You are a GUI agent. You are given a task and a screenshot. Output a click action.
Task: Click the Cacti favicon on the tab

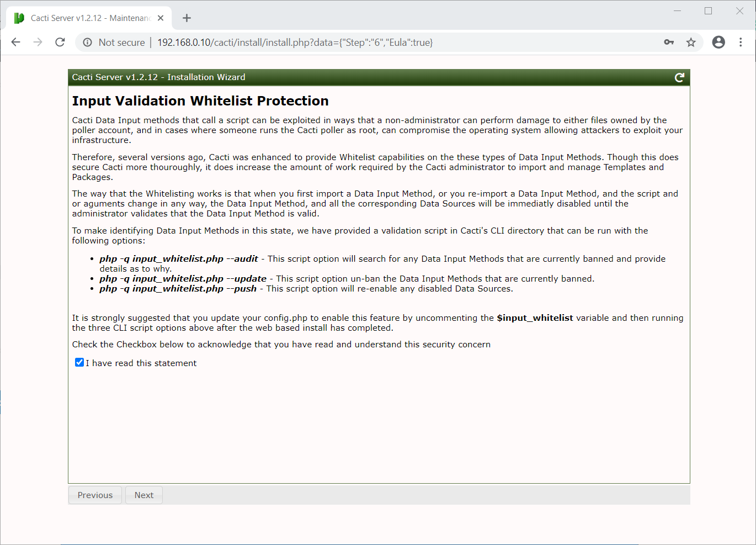click(19, 18)
